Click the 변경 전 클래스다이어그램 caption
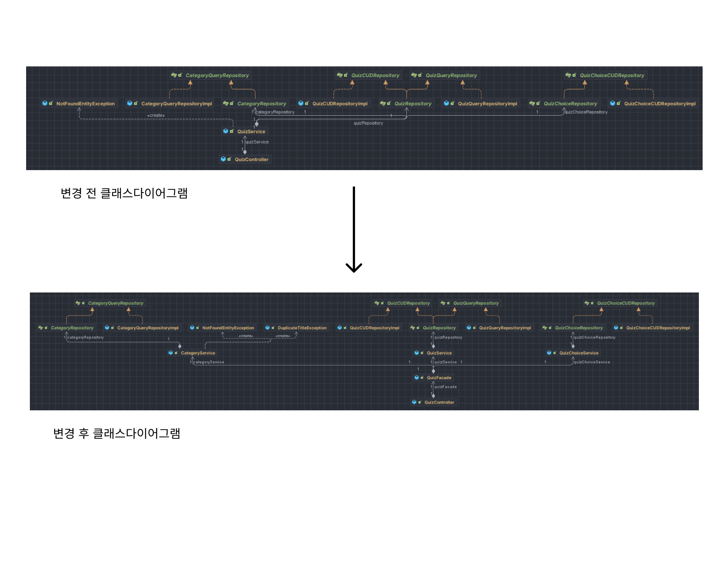 pos(124,193)
